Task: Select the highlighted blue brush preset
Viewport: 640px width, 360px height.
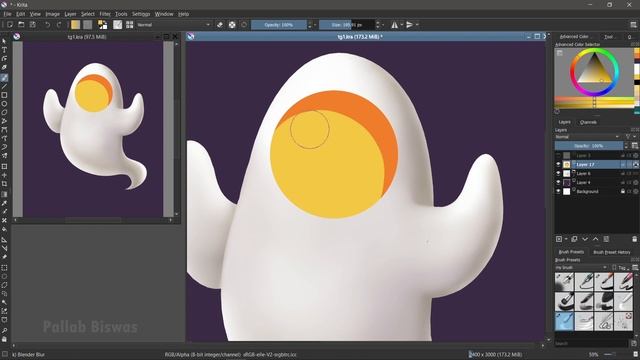Action: point(564,321)
